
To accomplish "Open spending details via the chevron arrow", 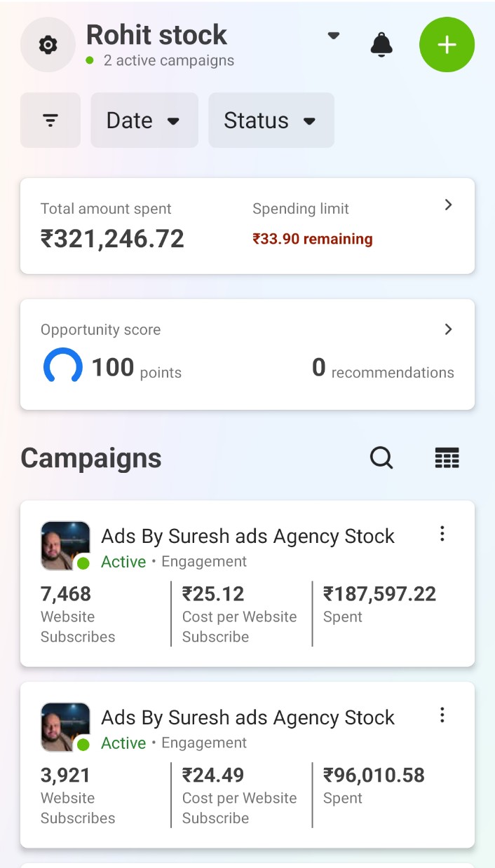I will click(448, 205).
